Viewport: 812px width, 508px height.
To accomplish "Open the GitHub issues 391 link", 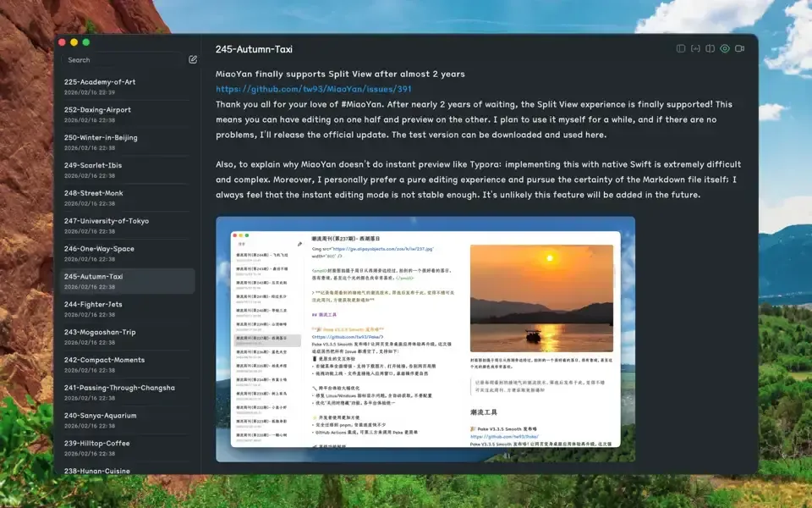I will pos(313,89).
